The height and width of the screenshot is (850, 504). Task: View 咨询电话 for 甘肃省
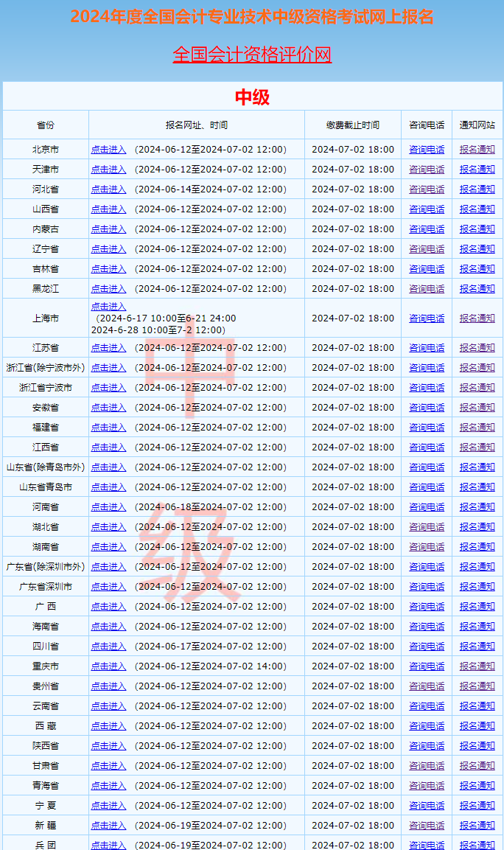coord(427,766)
